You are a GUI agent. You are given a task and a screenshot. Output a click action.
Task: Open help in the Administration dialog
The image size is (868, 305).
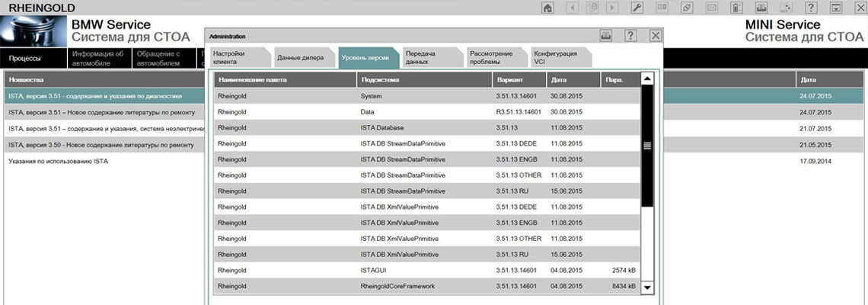[631, 36]
